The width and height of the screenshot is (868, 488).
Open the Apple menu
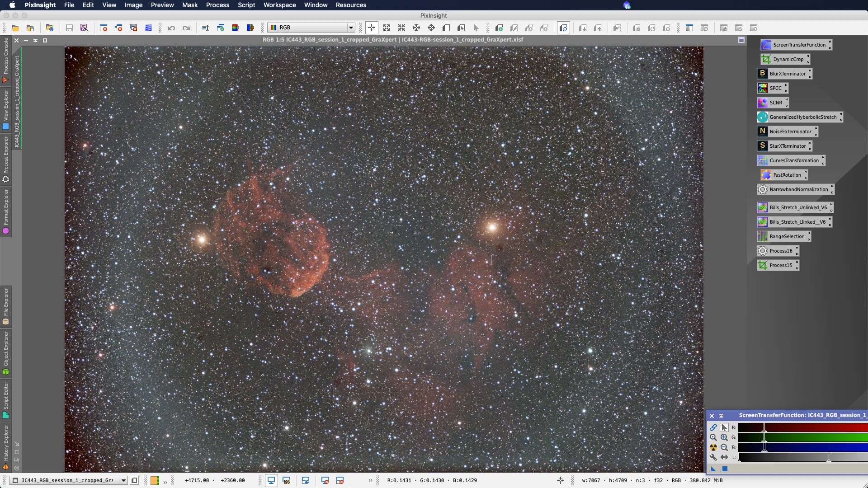click(x=12, y=5)
